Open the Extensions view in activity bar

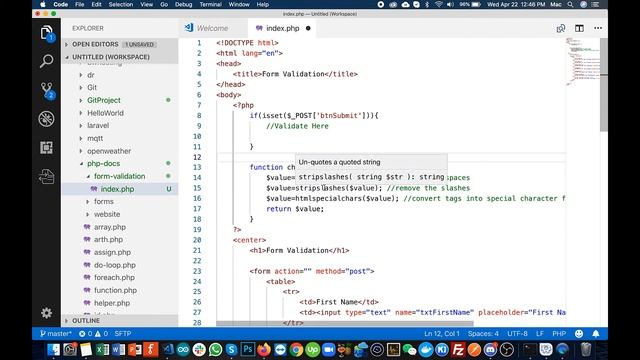click(x=47, y=147)
